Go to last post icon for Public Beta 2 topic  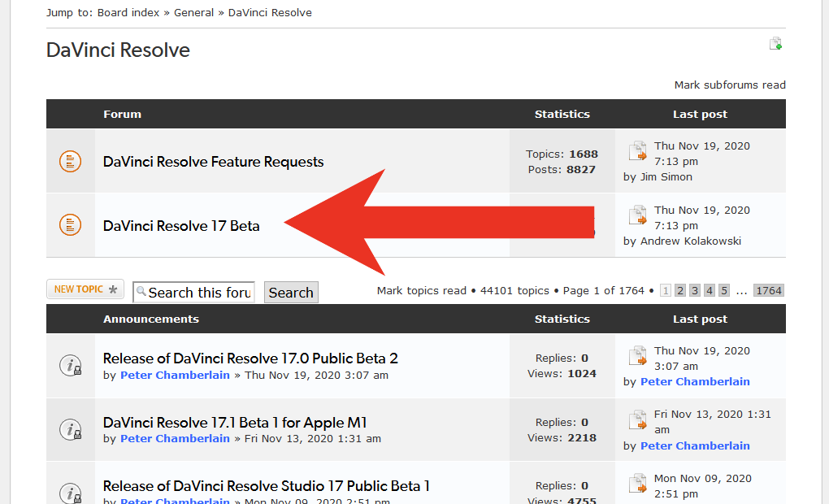(638, 355)
